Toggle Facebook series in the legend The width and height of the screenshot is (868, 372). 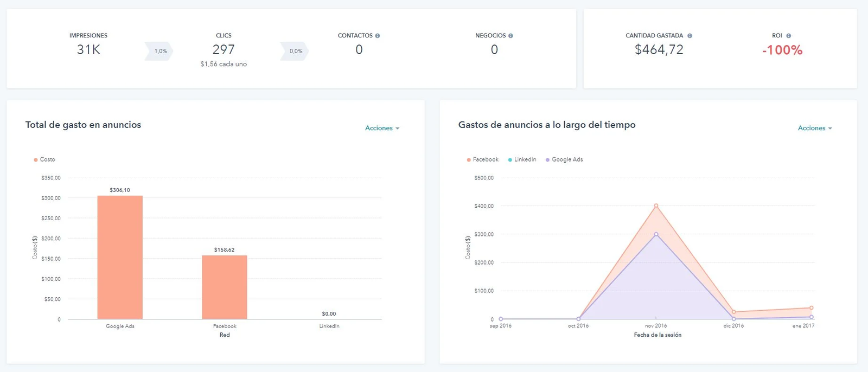[x=482, y=159]
